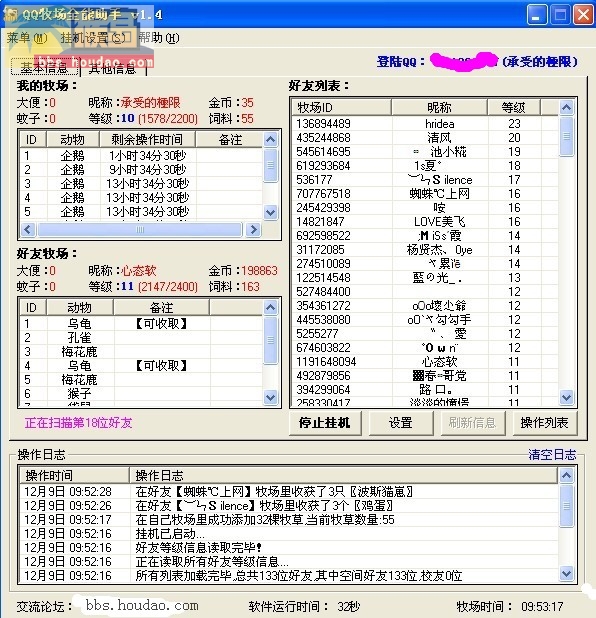Select friend row LOVE美飞
Image resolution: width=596 pixels, height=618 pixels.
pyautogui.click(x=425, y=222)
